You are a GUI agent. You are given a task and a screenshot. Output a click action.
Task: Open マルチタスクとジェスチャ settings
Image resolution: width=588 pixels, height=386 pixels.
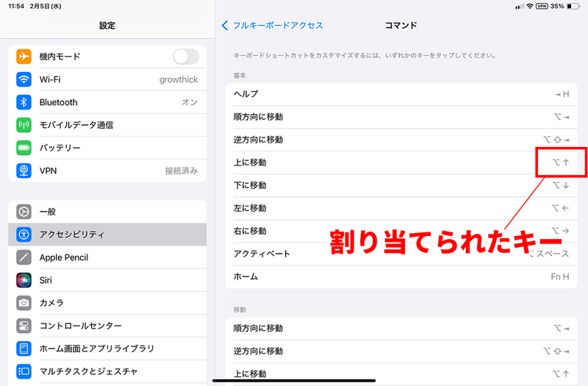[x=107, y=371]
